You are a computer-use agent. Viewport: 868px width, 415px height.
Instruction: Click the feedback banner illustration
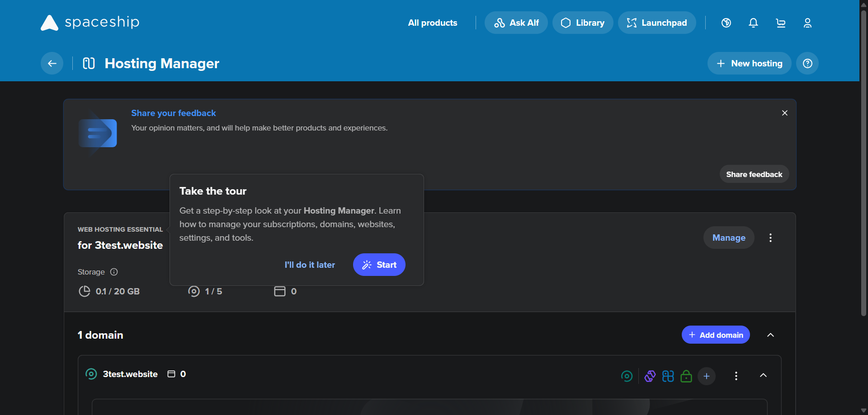[x=97, y=133]
